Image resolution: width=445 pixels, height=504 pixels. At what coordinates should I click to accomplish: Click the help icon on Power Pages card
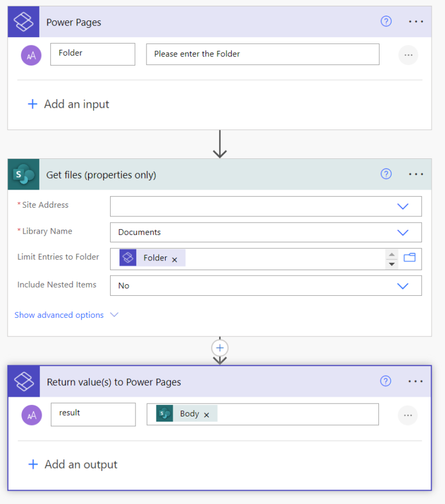tap(386, 21)
